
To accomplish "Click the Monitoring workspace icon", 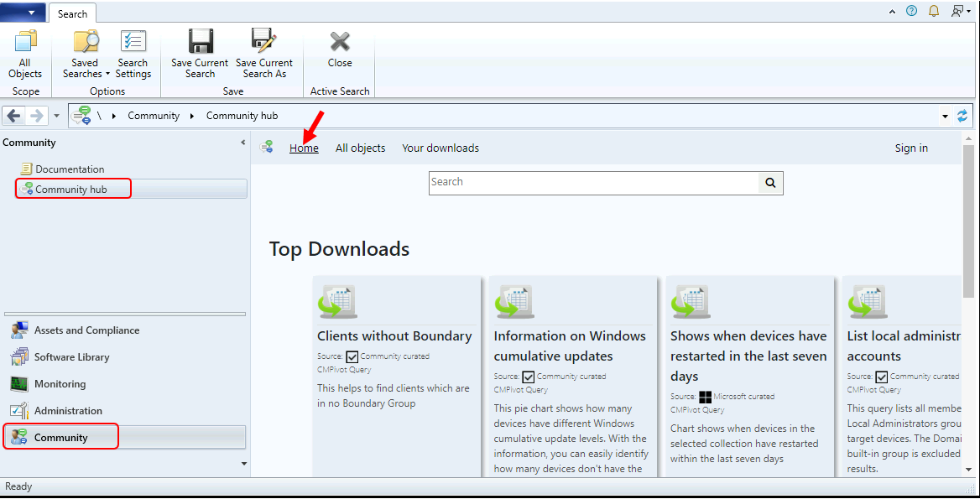I will [x=19, y=383].
